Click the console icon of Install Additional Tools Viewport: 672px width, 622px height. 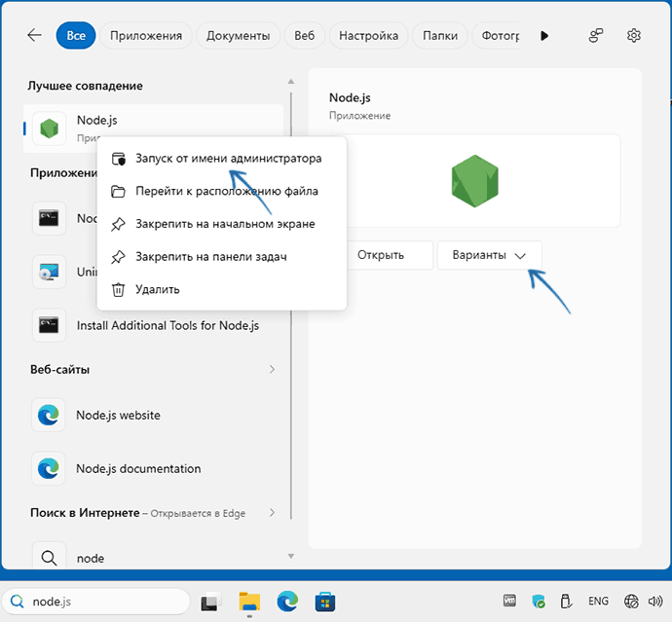(x=50, y=325)
